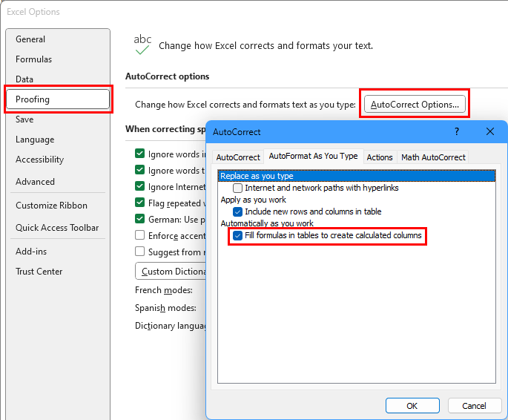Click the 'Automatically as you work' heading
The image size is (508, 420).
[267, 223]
